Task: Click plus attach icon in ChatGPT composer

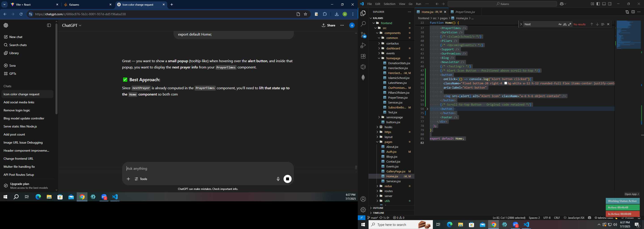Action: [128, 179]
